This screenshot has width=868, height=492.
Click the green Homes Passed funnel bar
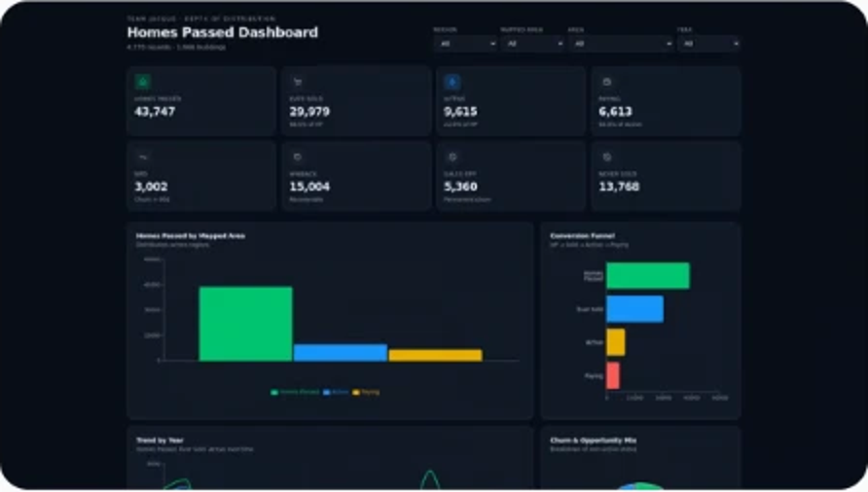[x=648, y=275]
